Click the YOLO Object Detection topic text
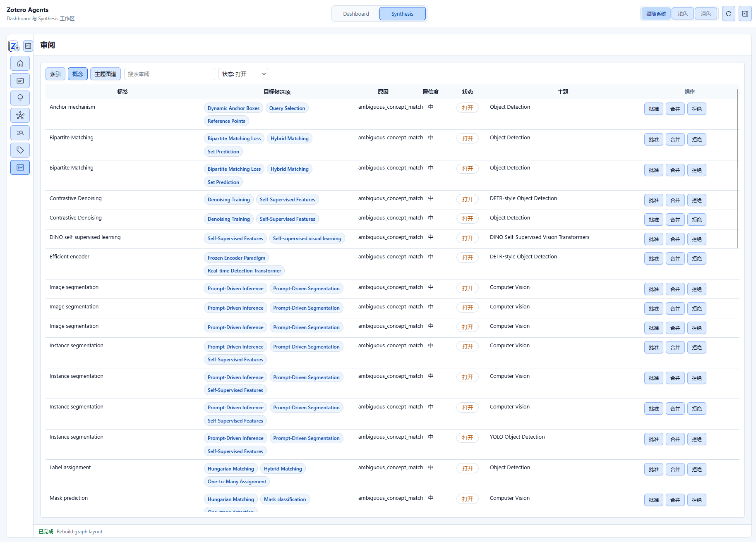 point(517,437)
